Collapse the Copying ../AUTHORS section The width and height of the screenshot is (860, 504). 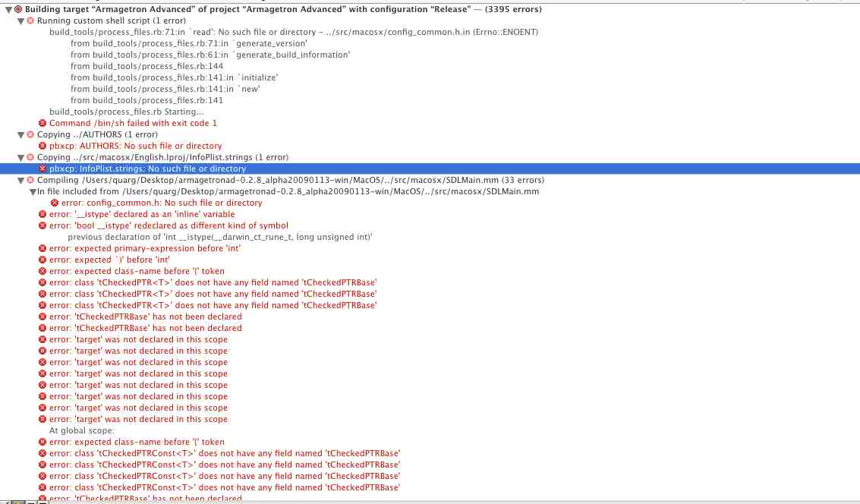[20, 134]
